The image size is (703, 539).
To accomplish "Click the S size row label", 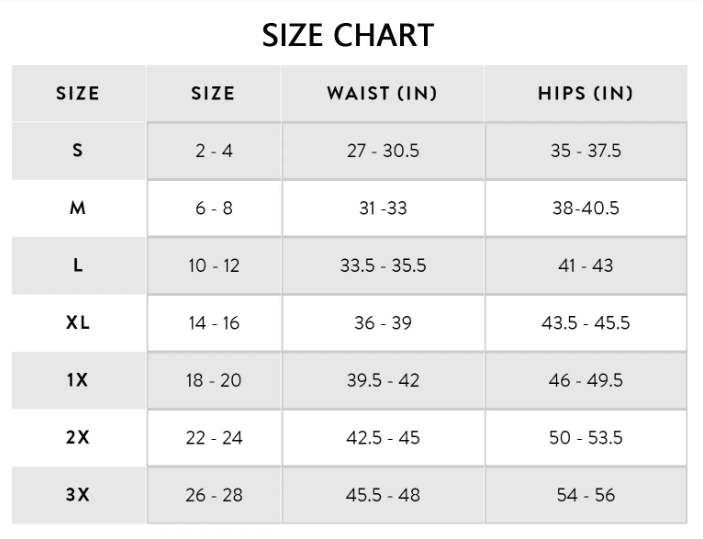I will pos(78,151).
